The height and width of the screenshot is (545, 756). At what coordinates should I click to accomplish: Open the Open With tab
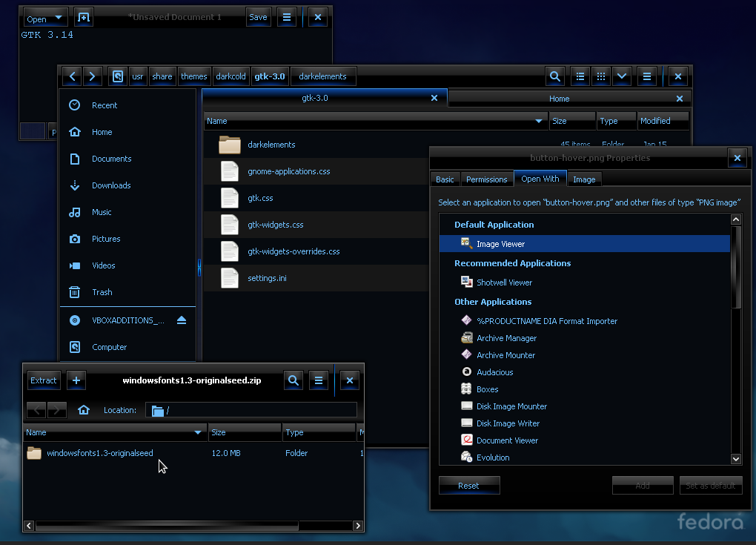coord(540,179)
